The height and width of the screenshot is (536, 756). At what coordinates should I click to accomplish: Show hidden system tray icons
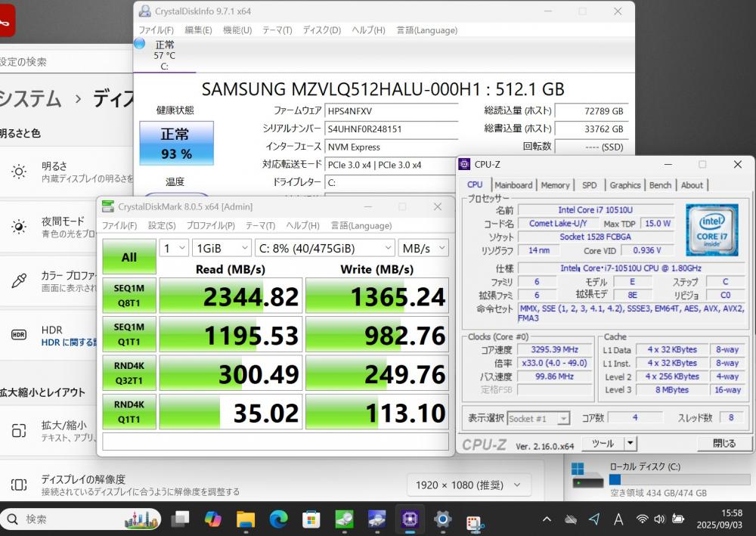point(547,519)
